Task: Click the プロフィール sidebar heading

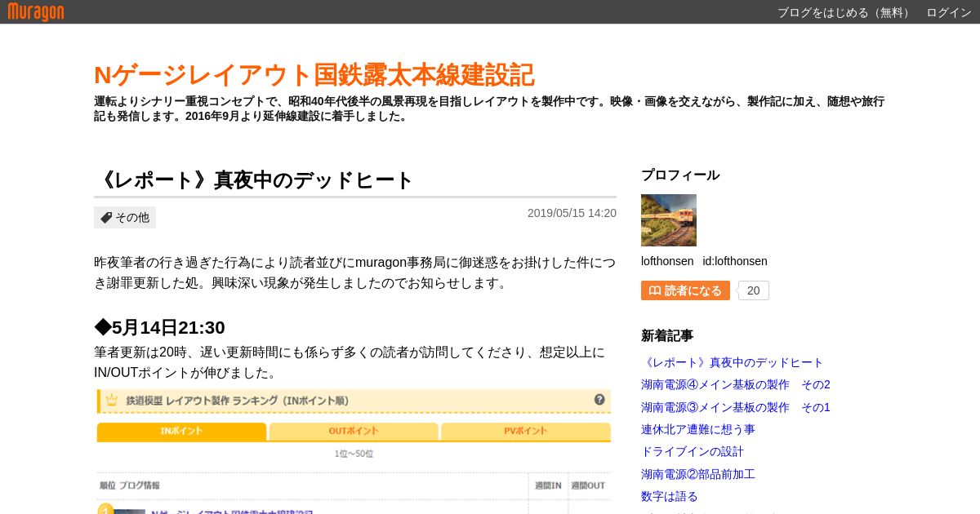Action: click(x=680, y=175)
